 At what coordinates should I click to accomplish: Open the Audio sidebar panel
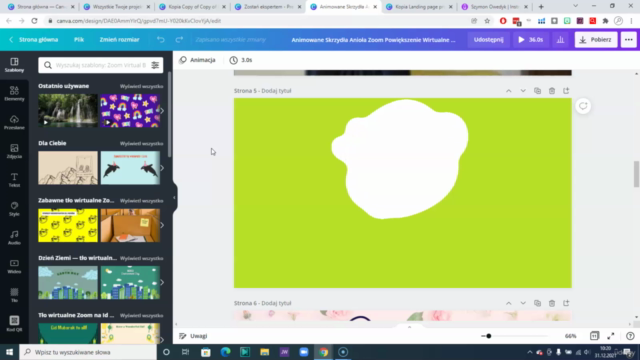[14, 238]
